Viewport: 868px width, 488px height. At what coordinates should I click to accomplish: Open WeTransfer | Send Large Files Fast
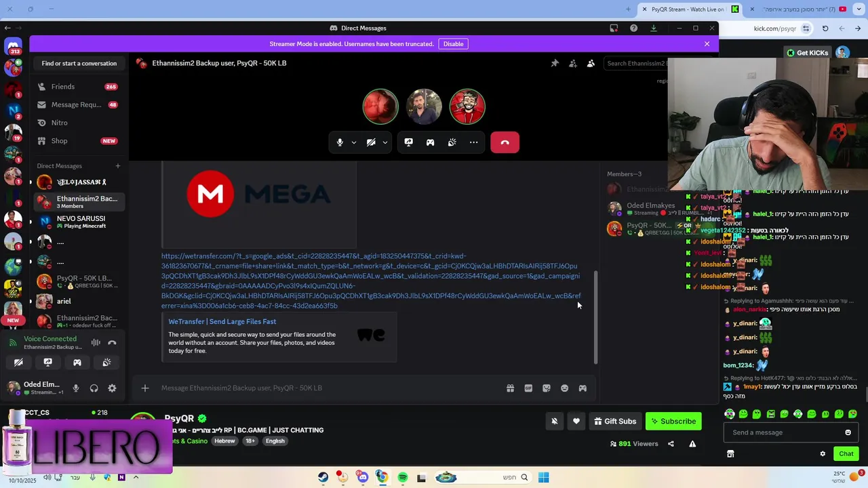click(222, 321)
